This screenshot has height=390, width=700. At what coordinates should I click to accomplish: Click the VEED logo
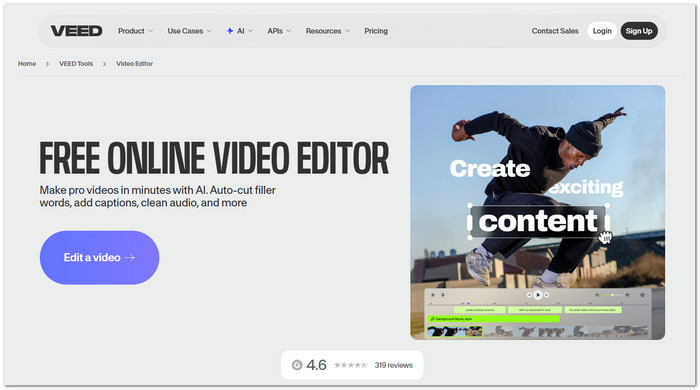click(x=76, y=31)
